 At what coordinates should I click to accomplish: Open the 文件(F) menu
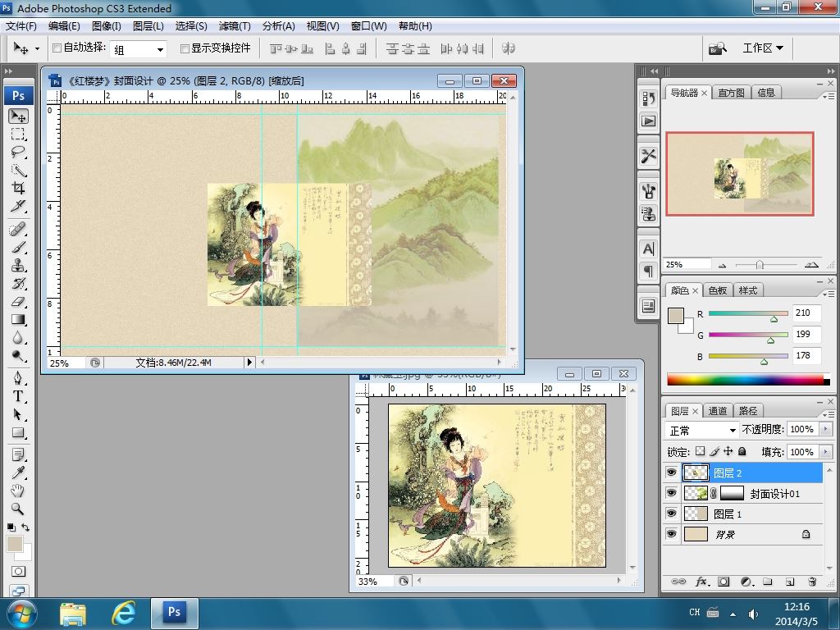(x=21, y=26)
